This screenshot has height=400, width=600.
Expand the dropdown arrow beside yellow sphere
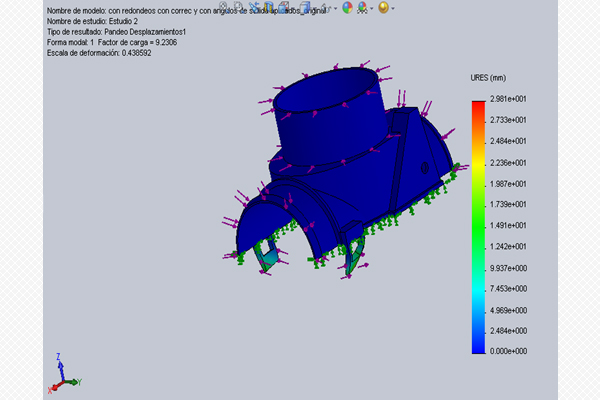pyautogui.click(x=393, y=7)
